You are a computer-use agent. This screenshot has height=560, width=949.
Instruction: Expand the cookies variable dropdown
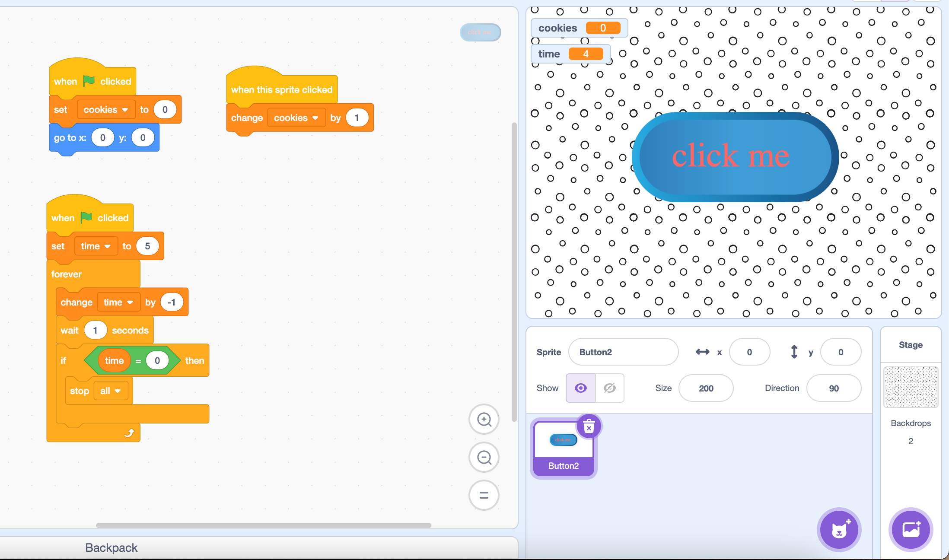tap(103, 109)
